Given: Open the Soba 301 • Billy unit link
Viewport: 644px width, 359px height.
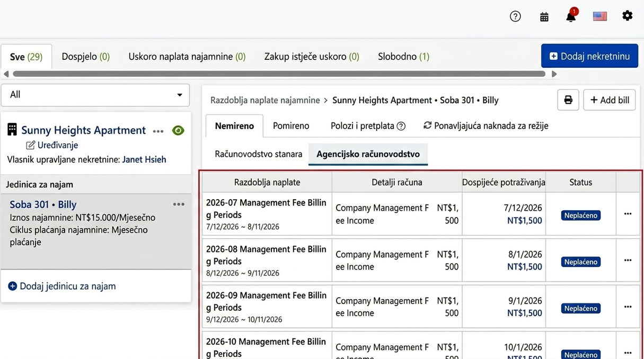Looking at the screenshot, I should pyautogui.click(x=43, y=204).
